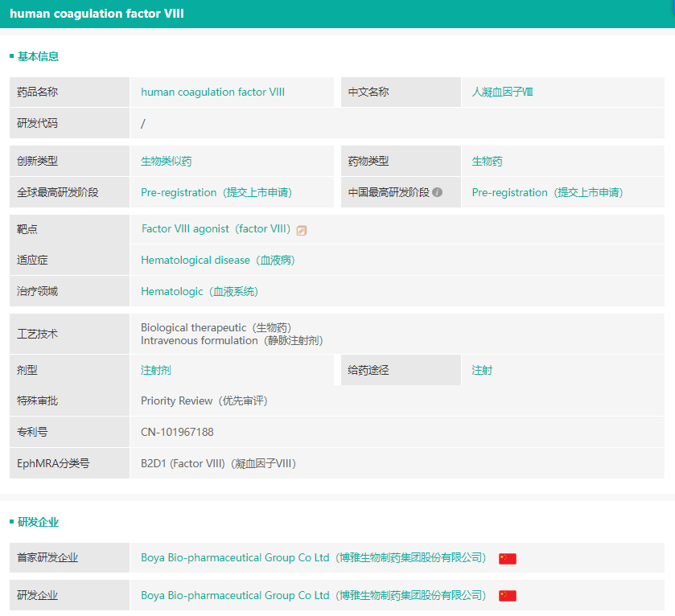
Task: Open the 人凝血因子Ⅷ Chinese name link
Action: point(502,92)
